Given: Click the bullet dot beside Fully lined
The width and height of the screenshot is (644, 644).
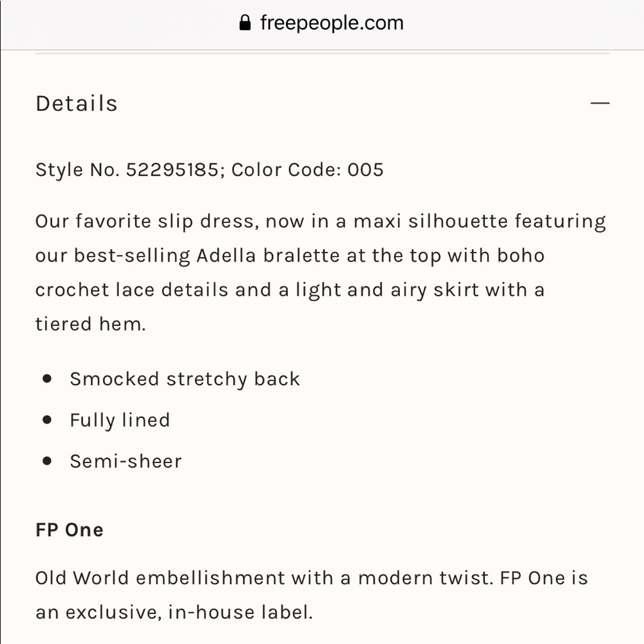Looking at the screenshot, I should [47, 420].
